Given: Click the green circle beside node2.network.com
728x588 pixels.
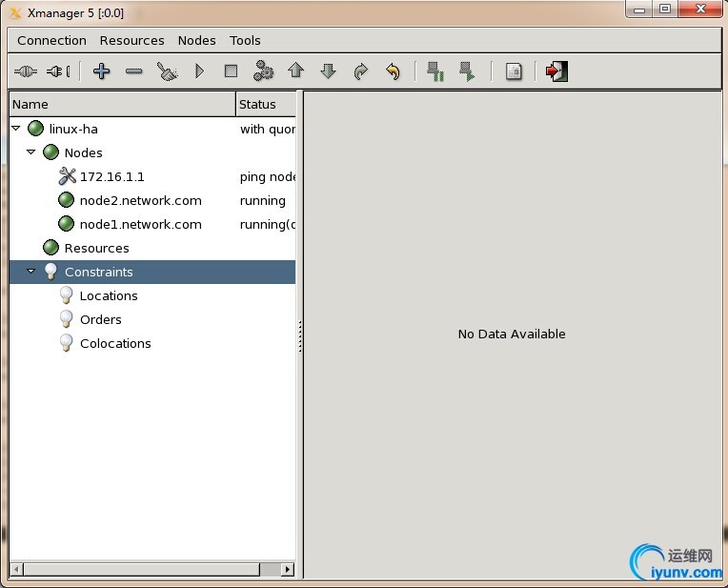Looking at the screenshot, I should point(66,200).
